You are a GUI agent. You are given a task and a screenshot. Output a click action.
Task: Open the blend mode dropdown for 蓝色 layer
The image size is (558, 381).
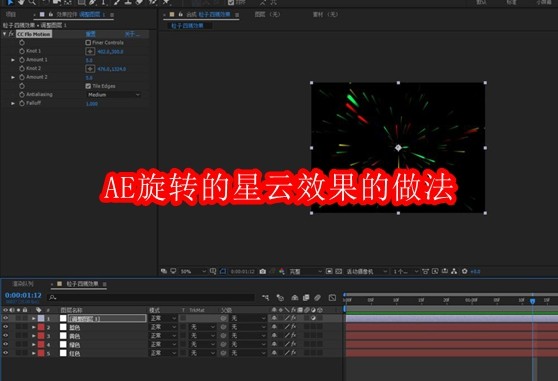pyautogui.click(x=163, y=327)
